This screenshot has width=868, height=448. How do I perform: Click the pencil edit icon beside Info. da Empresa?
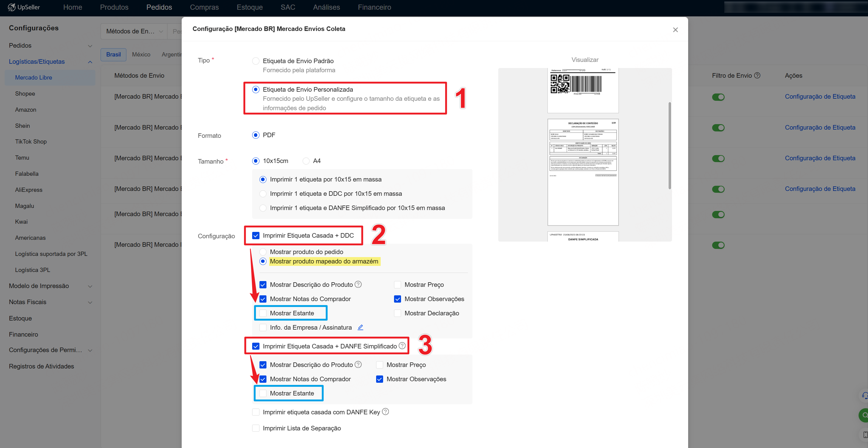360,327
